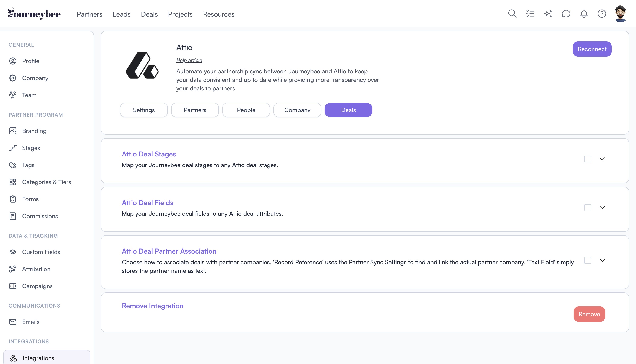Open the Help article link

tap(189, 60)
